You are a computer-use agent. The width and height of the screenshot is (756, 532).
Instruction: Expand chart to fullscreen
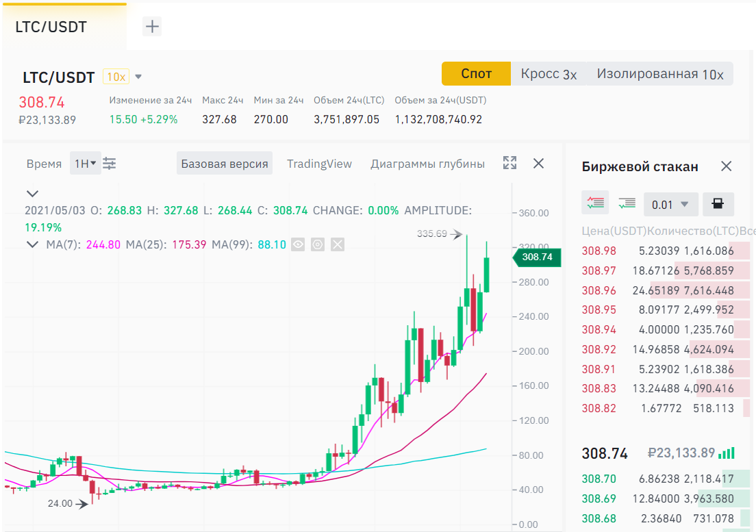[509, 163]
